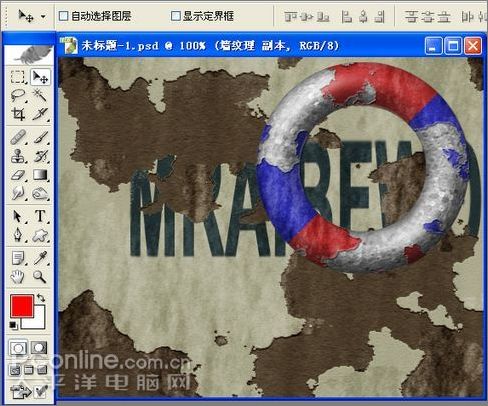Enable the 自动选择图层 checkbox
The width and height of the screenshot is (488, 406).
pos(63,16)
